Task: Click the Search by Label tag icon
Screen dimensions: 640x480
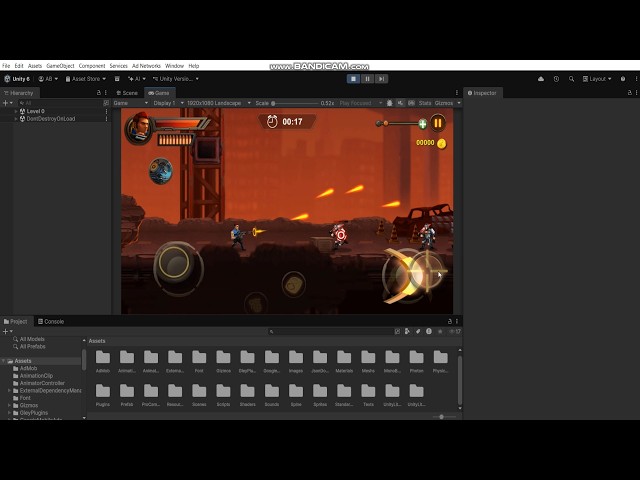Action: click(418, 332)
